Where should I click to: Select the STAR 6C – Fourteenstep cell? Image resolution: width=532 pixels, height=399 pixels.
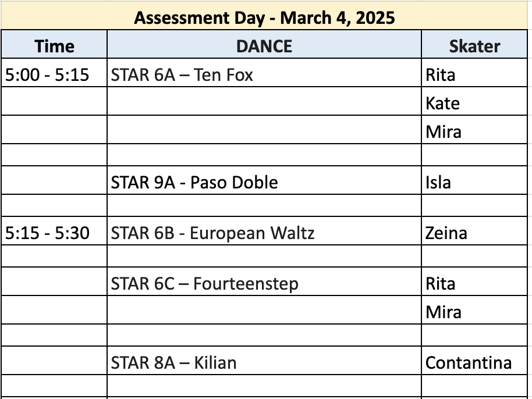264,282
